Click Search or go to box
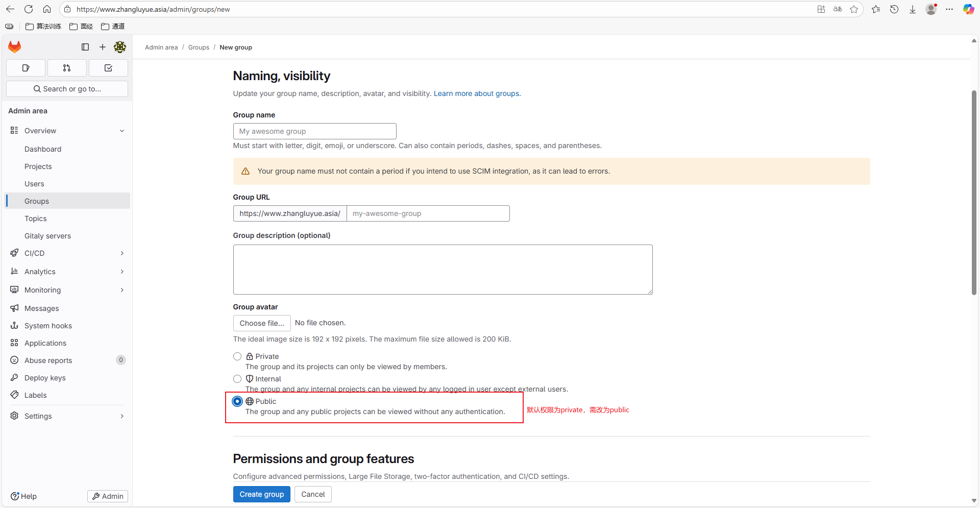Viewport: 980px width, 508px height. (67, 89)
